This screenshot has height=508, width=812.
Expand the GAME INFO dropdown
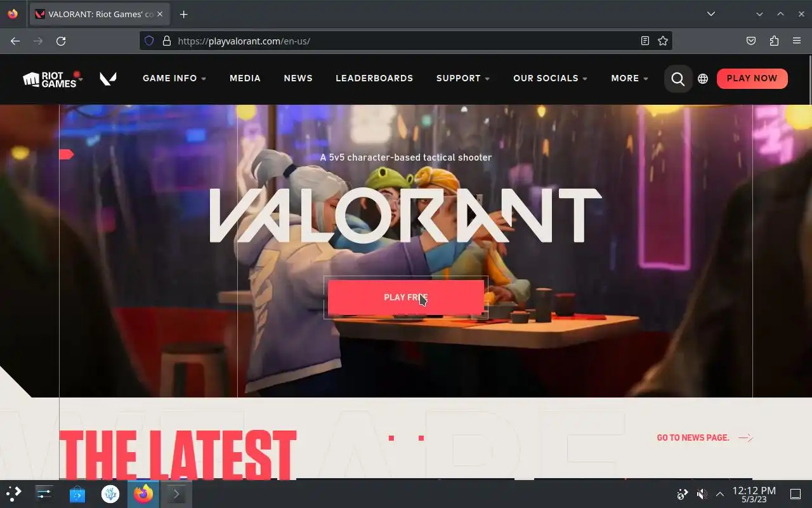(x=174, y=78)
